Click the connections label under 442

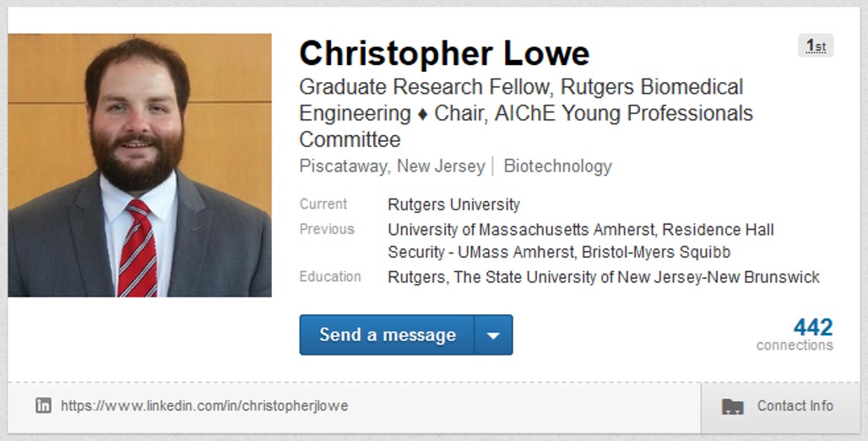tap(794, 345)
